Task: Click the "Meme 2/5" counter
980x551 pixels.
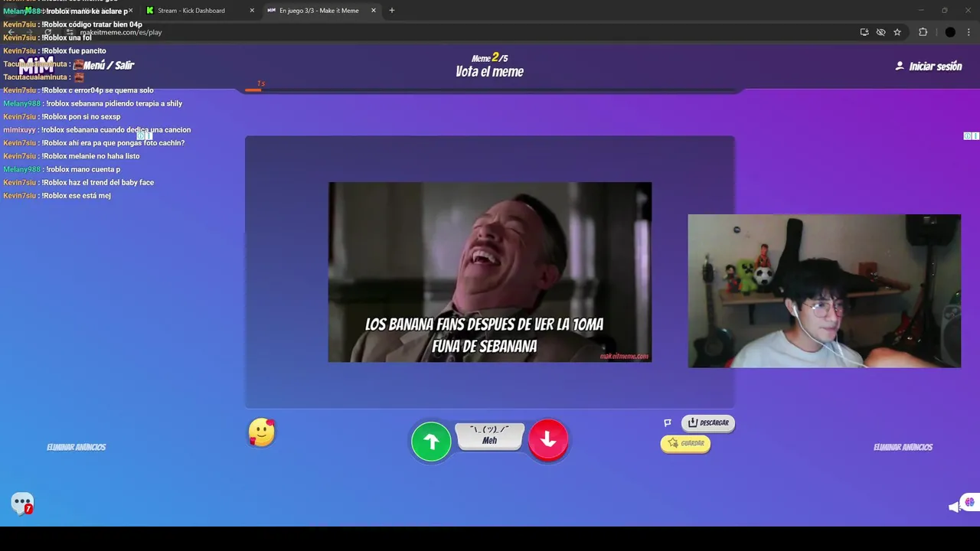Action: [490, 57]
